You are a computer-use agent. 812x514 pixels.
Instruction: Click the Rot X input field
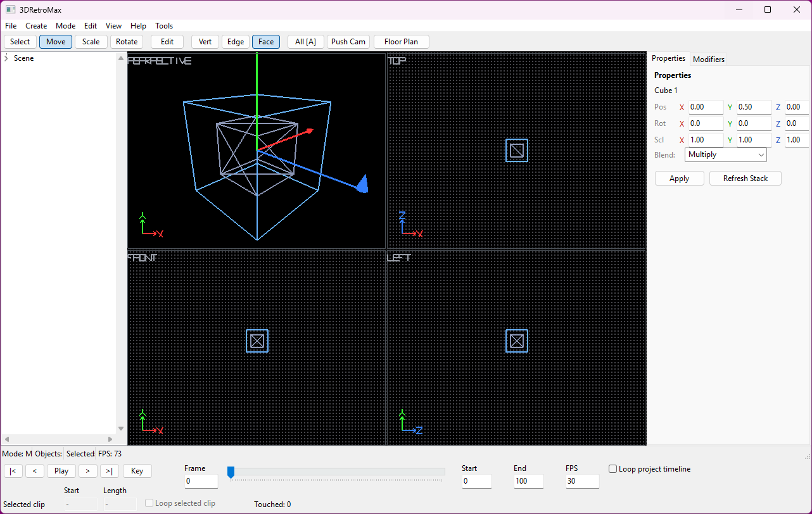tap(706, 124)
